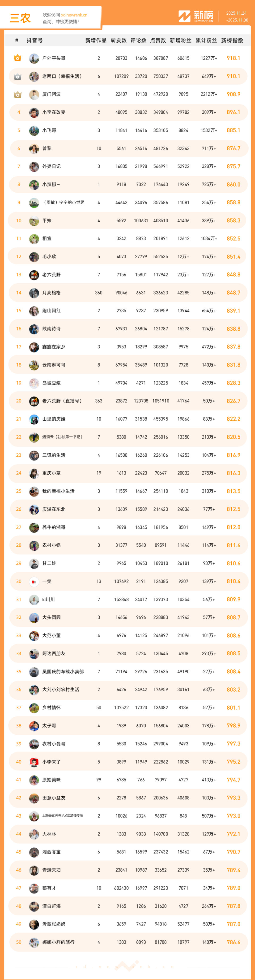Image resolution: width=255 pixels, height=980 pixels.
Task: Click index score 918.1
Action: point(233,58)
